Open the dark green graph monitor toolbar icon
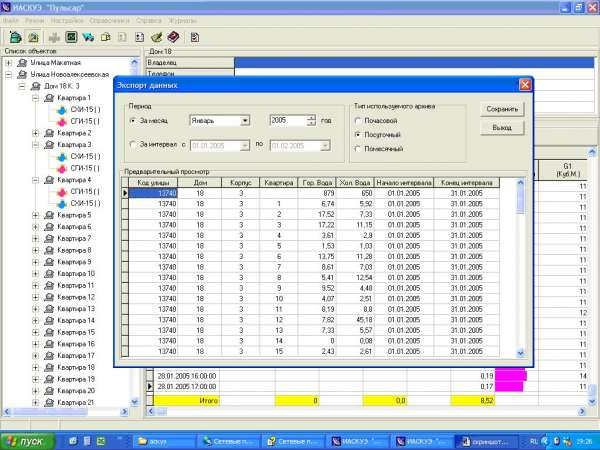The height and width of the screenshot is (450, 600). tap(71, 37)
